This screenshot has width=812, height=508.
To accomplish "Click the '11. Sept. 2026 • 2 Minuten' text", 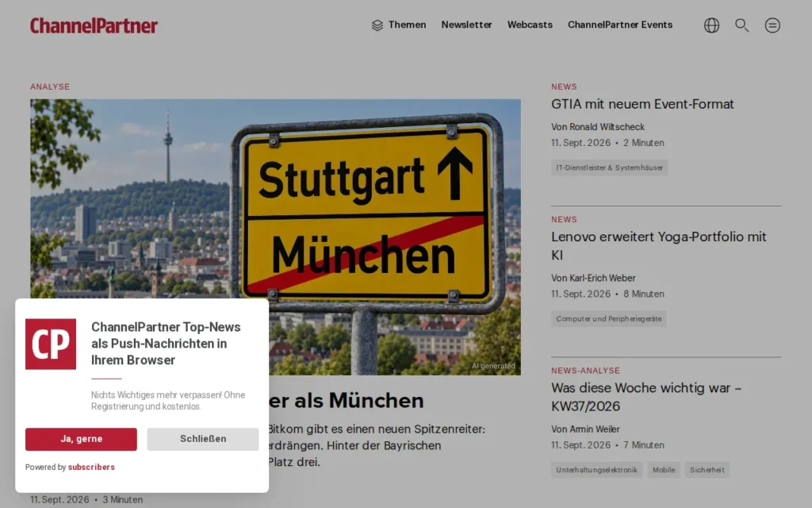I will coord(607,143).
